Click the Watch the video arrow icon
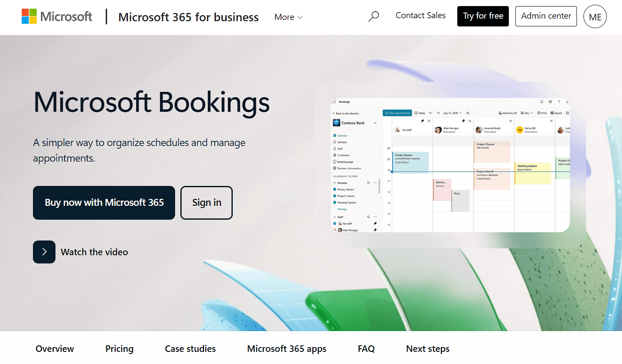Viewport: 622px width, 364px height. tap(44, 252)
